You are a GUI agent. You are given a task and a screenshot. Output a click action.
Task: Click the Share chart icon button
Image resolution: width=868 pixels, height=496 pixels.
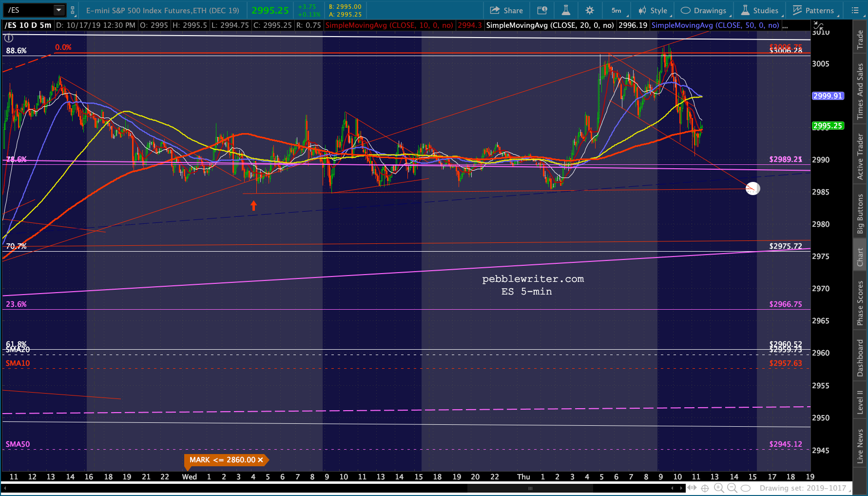506,10
